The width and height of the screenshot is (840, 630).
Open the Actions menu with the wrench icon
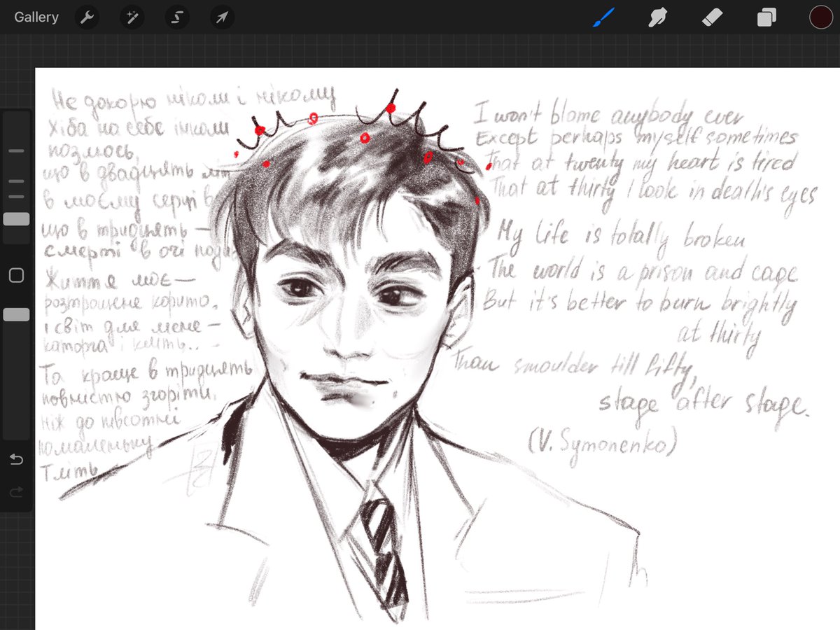(87, 17)
